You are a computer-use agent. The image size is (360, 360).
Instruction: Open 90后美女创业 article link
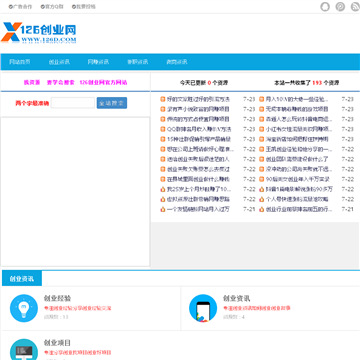(298, 179)
